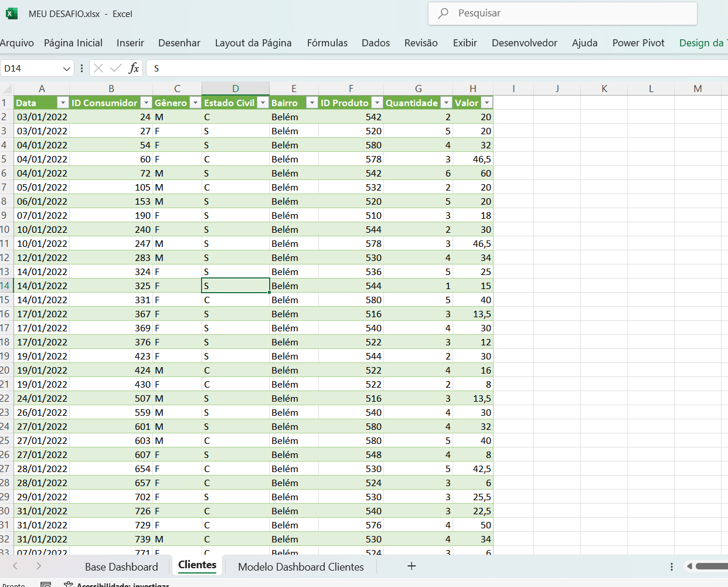Select column K by its header
Image resolution: width=728 pixels, height=587 pixels.
(604, 89)
